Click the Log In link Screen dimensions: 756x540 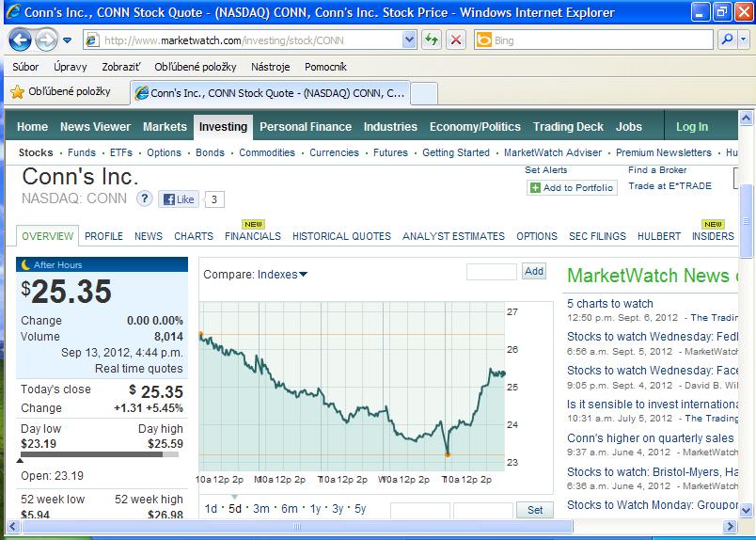point(692,127)
